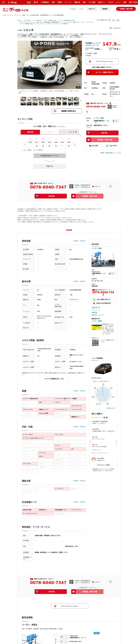Viewport: 138px width, 644px height.
Task: Select 5/20 reservation slot circle
Action: [56, 146]
